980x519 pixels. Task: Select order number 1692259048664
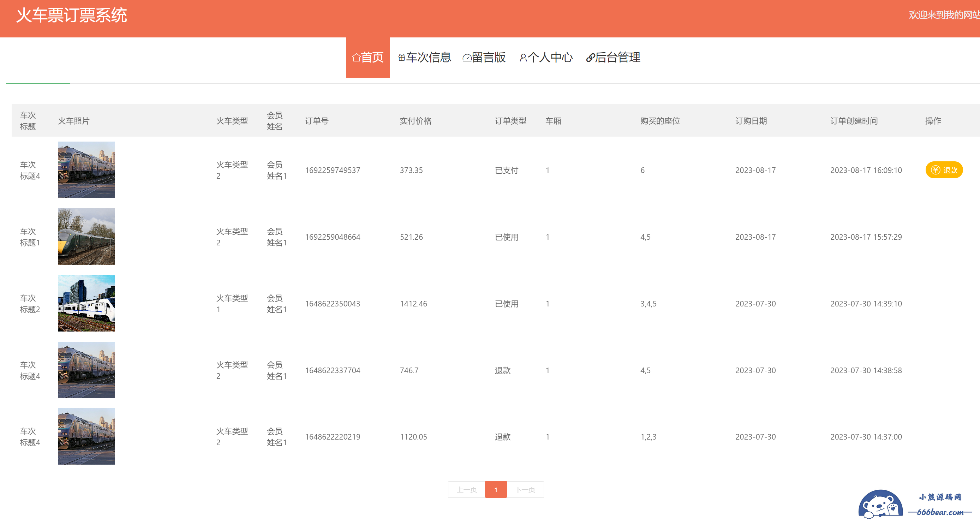(333, 237)
